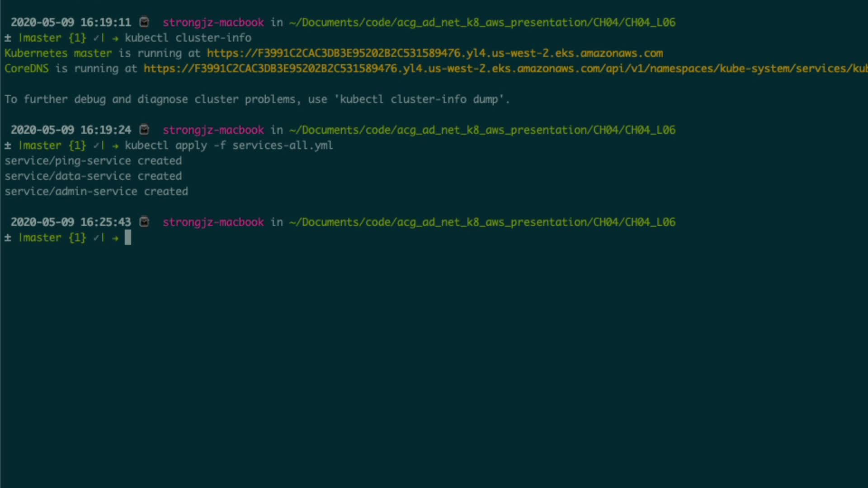Click the 'service/admin-service created' output line
This screenshot has width=868, height=488.
pos(96,192)
